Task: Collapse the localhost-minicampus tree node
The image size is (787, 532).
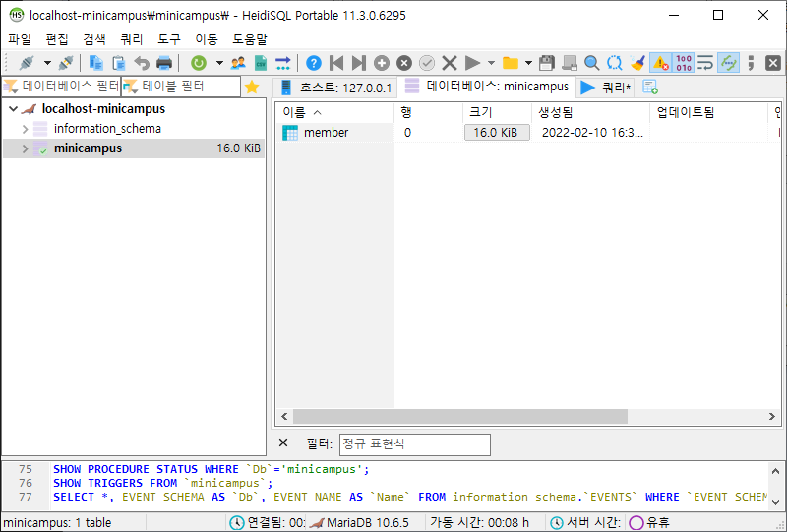Action: click(14, 109)
